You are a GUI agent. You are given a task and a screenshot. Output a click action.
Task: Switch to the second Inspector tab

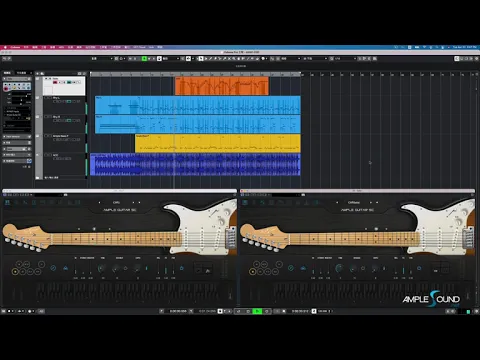(21, 73)
